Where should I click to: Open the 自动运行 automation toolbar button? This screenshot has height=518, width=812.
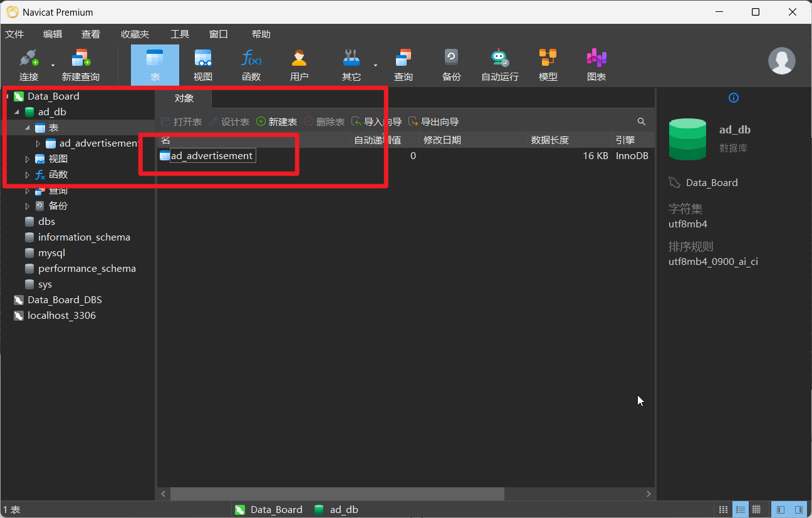pos(500,65)
